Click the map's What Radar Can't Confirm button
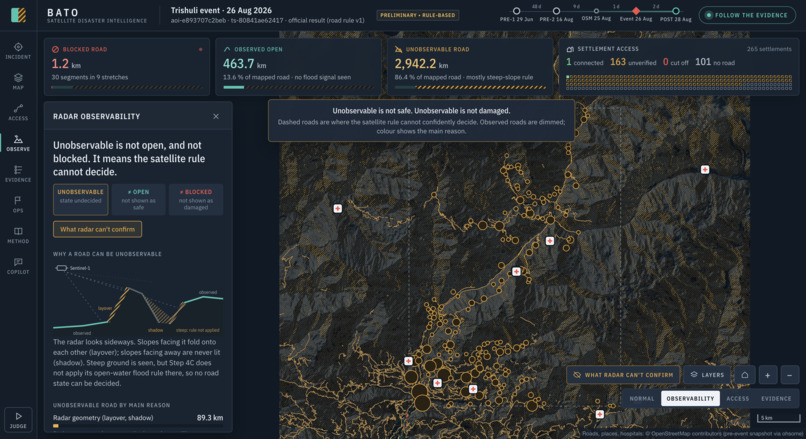The image size is (806, 439). 623,375
